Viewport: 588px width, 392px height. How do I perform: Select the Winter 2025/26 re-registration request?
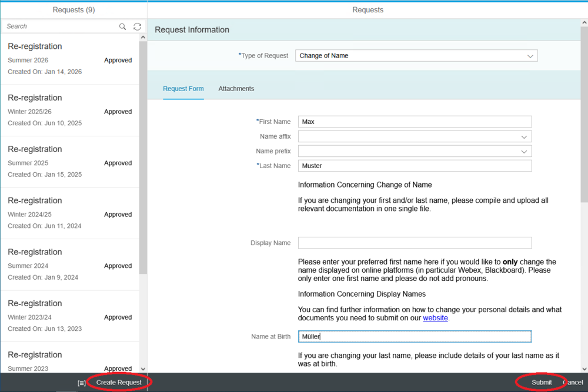pos(70,110)
